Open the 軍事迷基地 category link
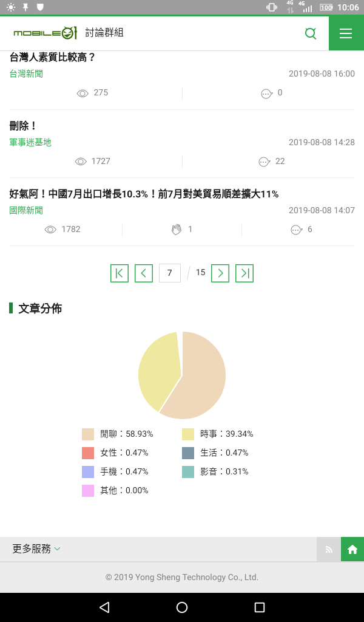Image resolution: width=364 pixels, height=622 pixels. pos(30,142)
